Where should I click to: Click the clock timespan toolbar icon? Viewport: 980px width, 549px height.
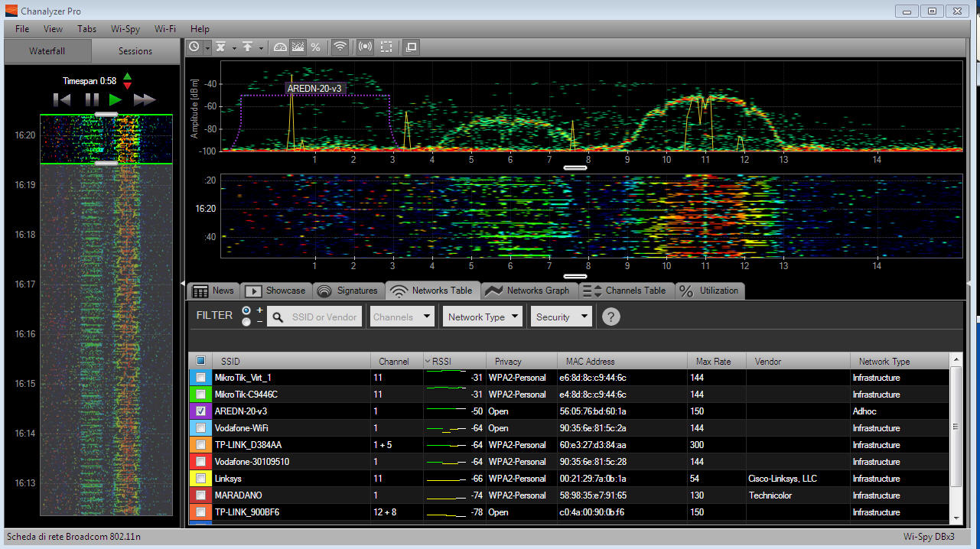tap(194, 47)
